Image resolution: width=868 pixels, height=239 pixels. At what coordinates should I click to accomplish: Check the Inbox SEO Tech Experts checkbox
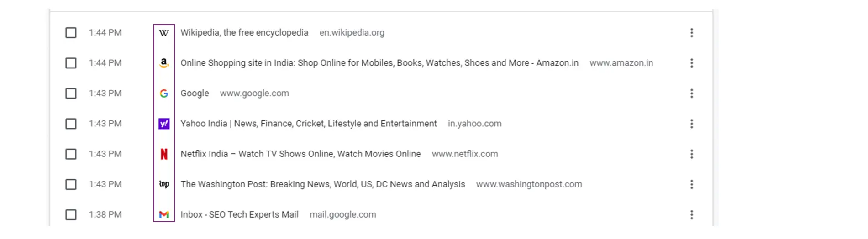71,214
